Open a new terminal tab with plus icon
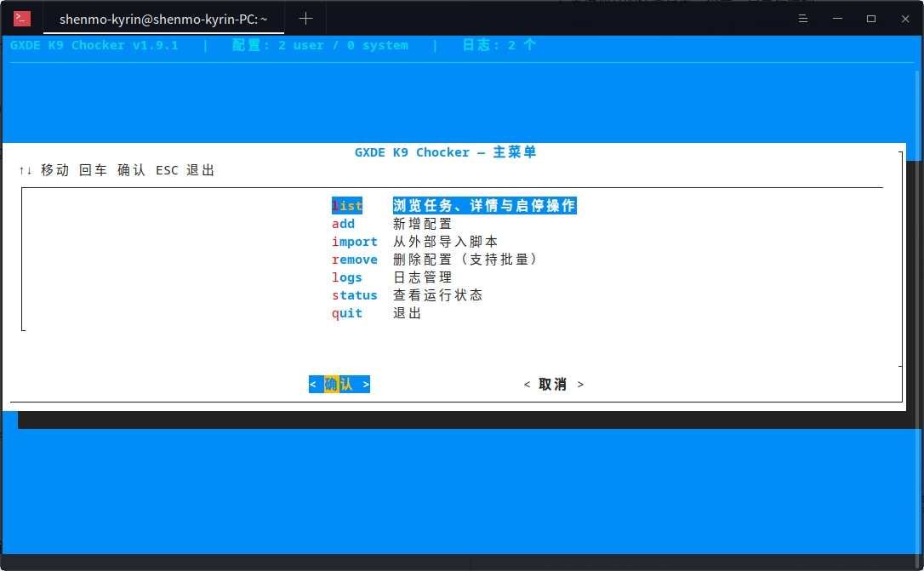Image resolution: width=924 pixels, height=571 pixels. click(x=305, y=19)
